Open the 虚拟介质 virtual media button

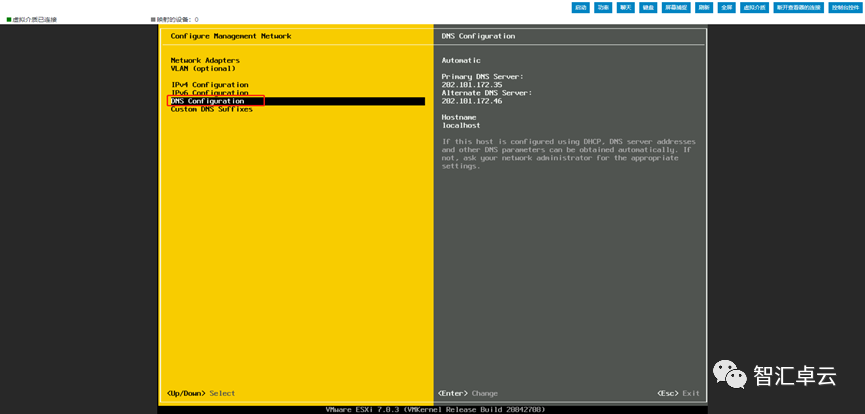754,8
